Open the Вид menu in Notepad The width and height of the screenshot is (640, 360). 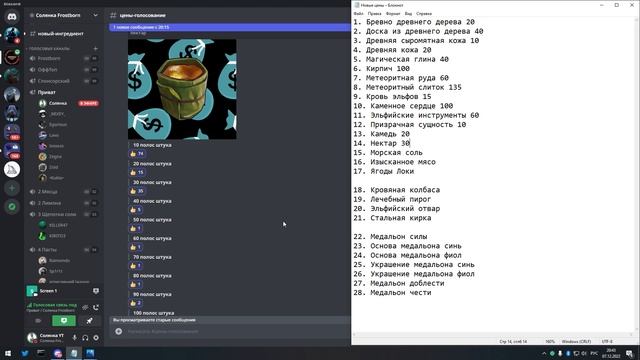click(x=408, y=13)
